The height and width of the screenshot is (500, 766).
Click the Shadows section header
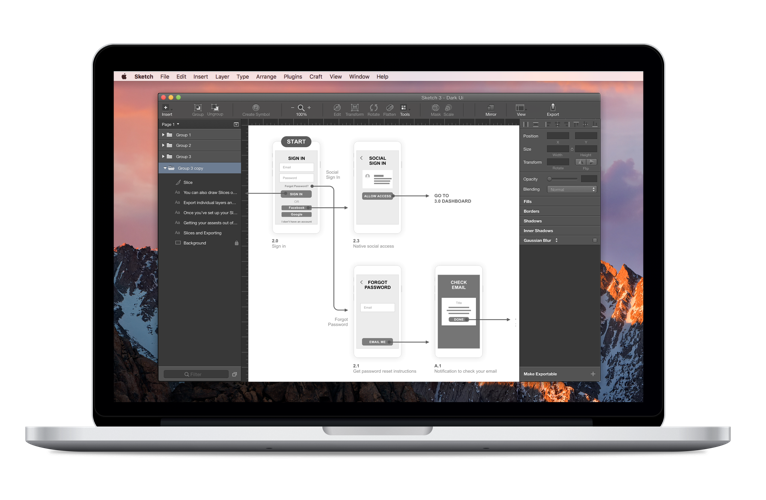560,221
